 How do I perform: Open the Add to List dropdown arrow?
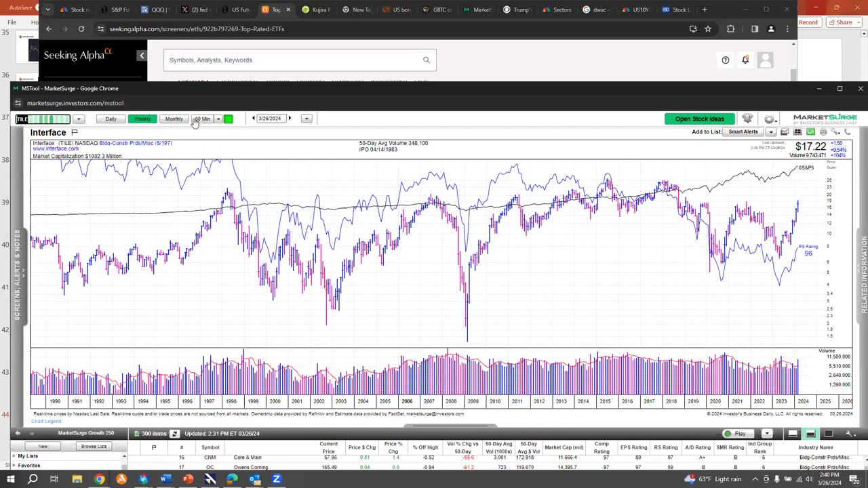770,132
